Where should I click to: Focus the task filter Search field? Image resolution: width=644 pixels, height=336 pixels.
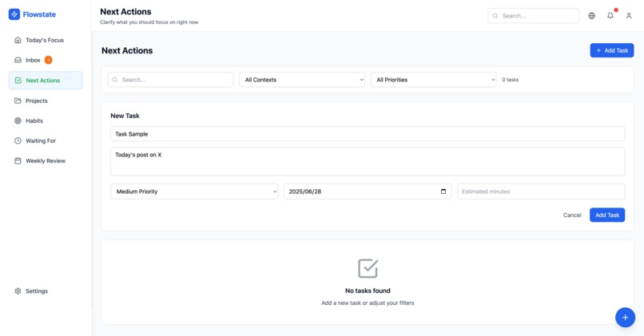(170, 80)
